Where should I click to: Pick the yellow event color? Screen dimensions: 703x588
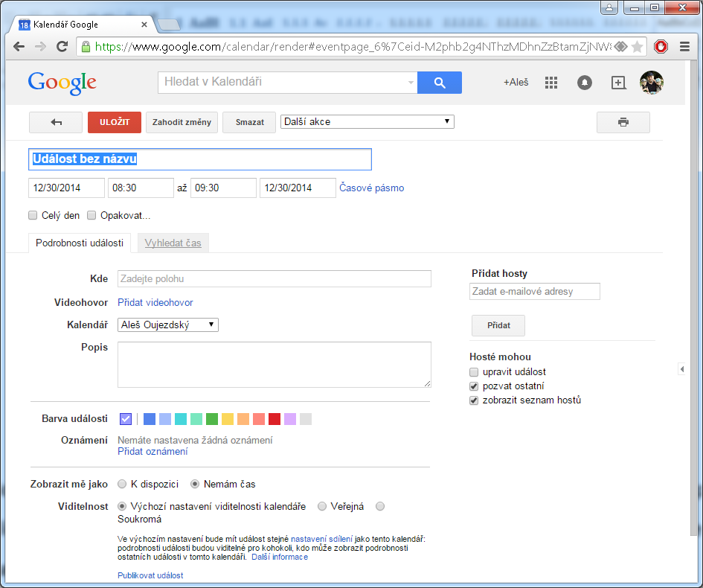point(228,419)
